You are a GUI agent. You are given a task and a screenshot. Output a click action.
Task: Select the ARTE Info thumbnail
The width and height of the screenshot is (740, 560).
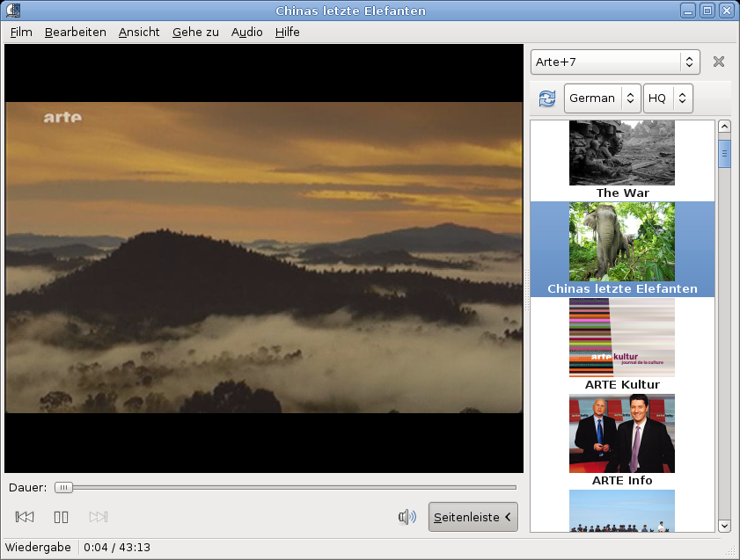tap(622, 433)
